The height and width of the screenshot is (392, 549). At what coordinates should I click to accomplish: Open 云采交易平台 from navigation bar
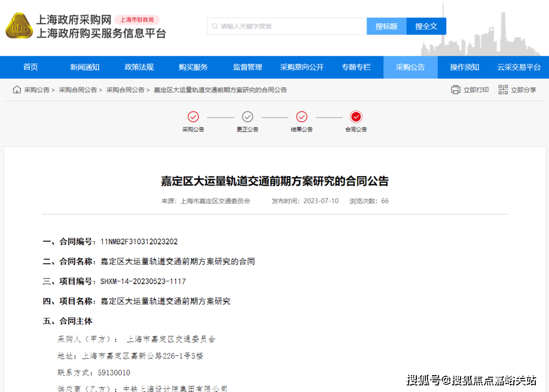(518, 67)
